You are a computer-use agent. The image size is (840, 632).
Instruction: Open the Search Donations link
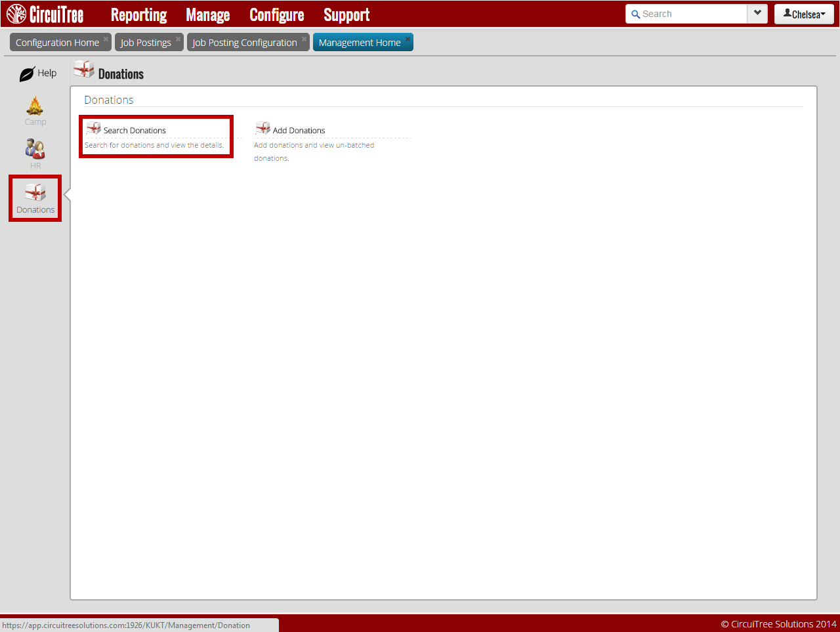[x=135, y=131]
